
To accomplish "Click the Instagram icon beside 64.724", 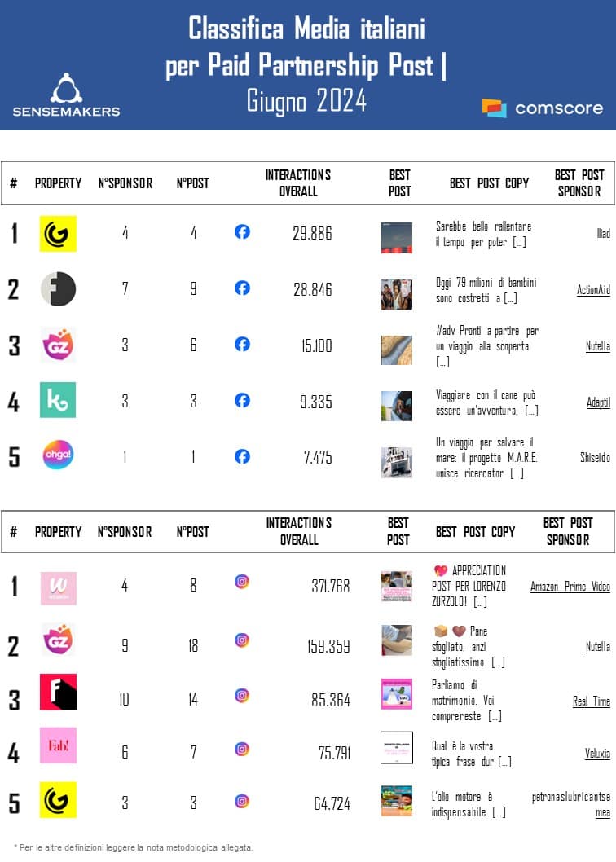I will pyautogui.click(x=242, y=801).
